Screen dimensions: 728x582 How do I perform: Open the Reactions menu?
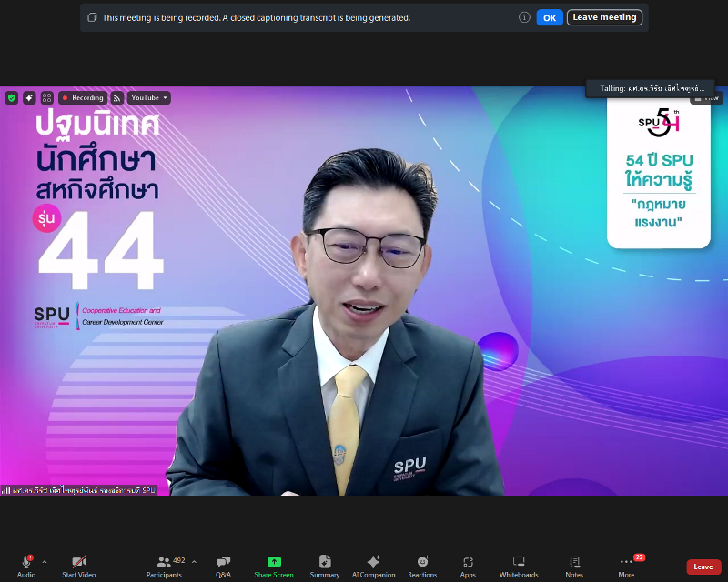click(422, 567)
